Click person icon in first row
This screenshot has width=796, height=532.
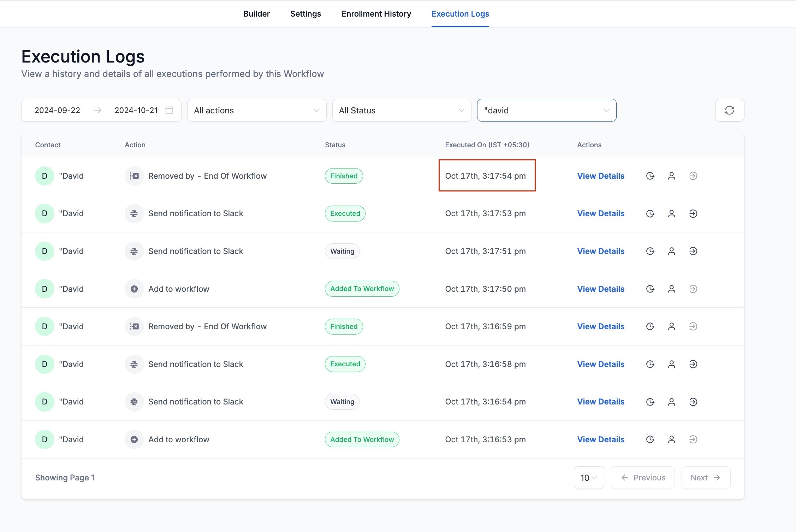click(x=671, y=176)
